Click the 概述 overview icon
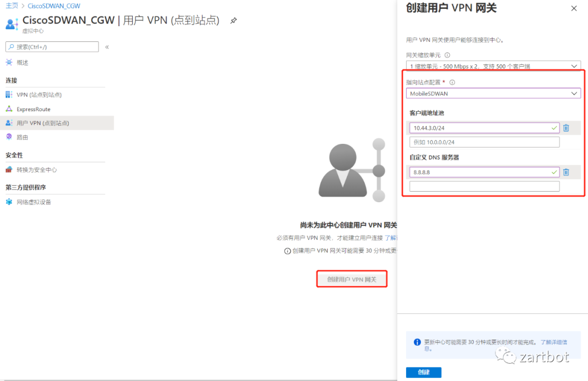Screen dimensions: 588x381 click(x=9, y=62)
